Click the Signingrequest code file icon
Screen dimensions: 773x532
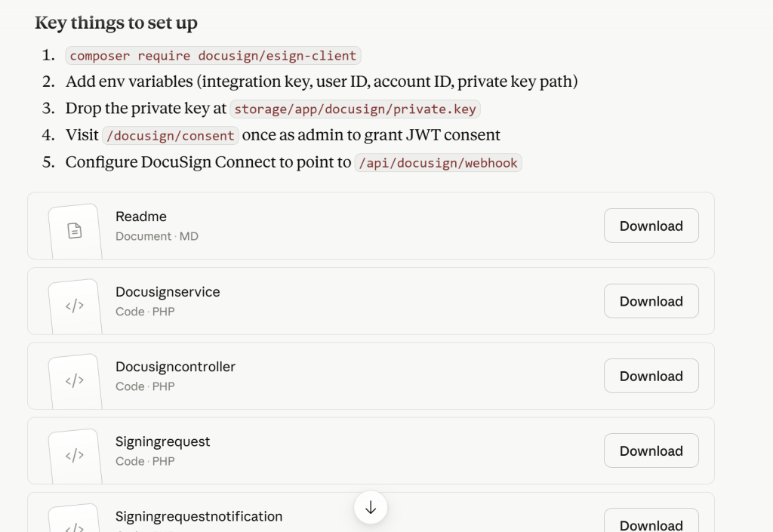pos(75,456)
